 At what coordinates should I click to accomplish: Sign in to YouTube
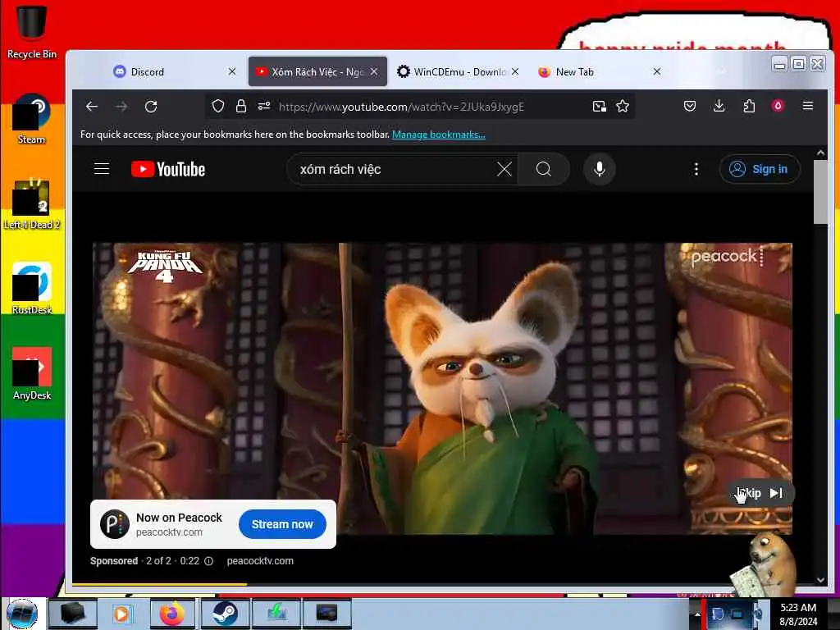click(x=760, y=169)
